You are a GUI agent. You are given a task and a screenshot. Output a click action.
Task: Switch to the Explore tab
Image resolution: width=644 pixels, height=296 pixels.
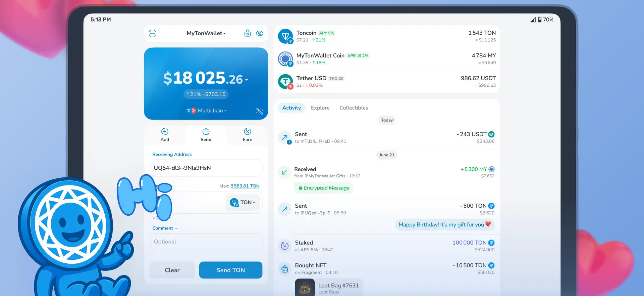click(x=320, y=108)
